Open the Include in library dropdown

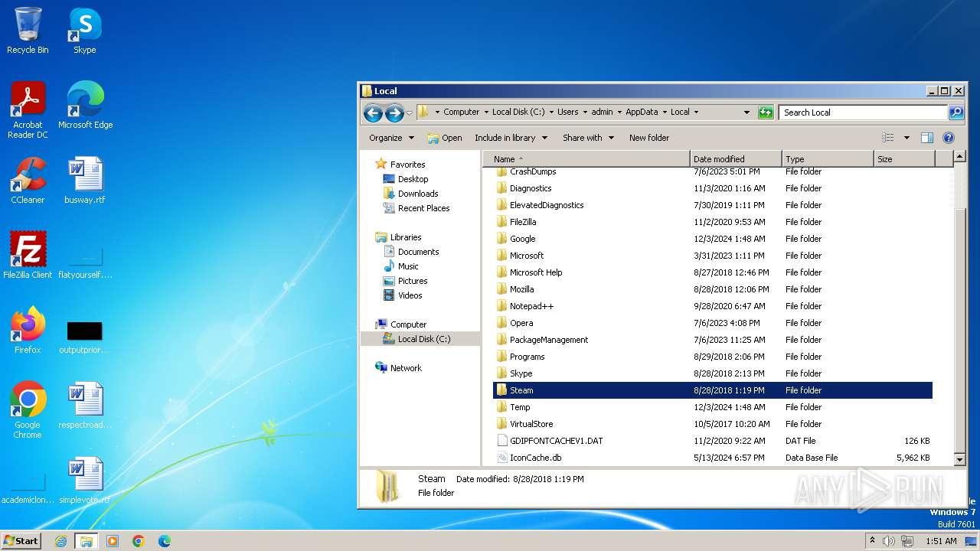[x=511, y=138]
